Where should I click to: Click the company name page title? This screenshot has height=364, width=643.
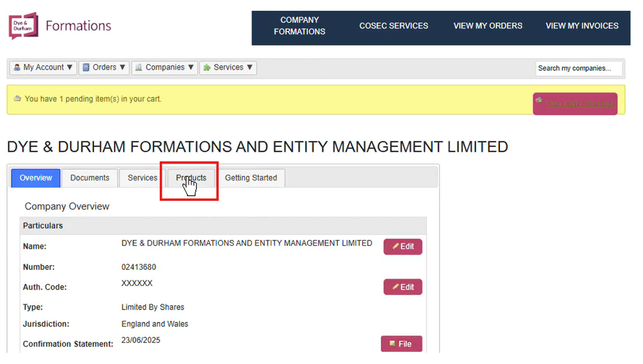[x=257, y=147]
